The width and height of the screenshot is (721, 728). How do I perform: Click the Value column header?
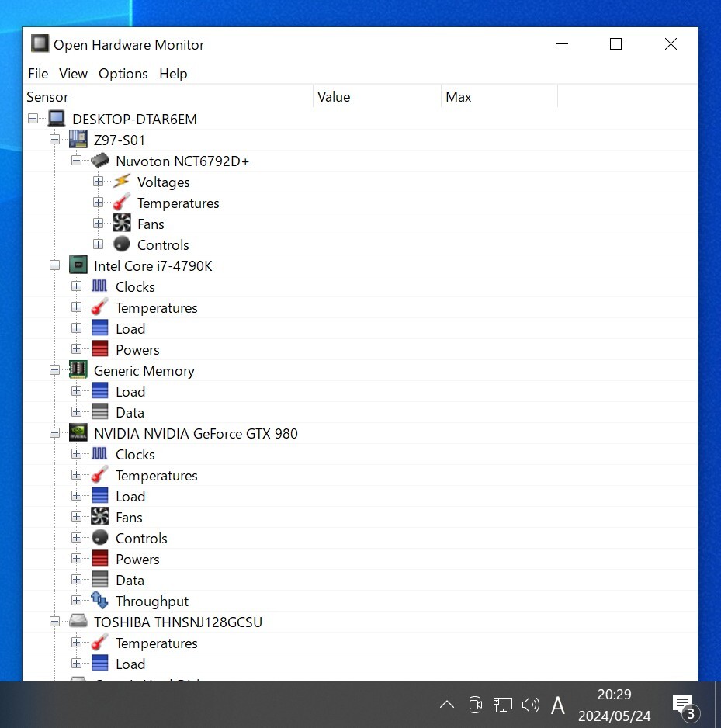coord(377,96)
